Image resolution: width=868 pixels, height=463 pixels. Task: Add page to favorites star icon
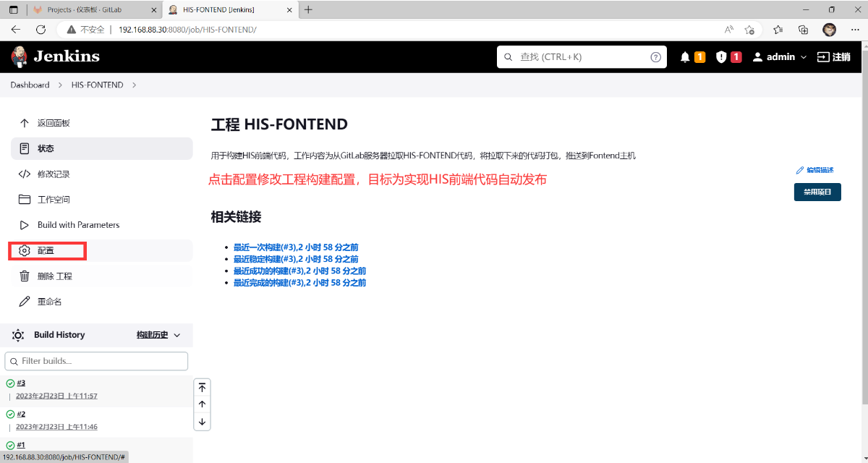point(750,30)
